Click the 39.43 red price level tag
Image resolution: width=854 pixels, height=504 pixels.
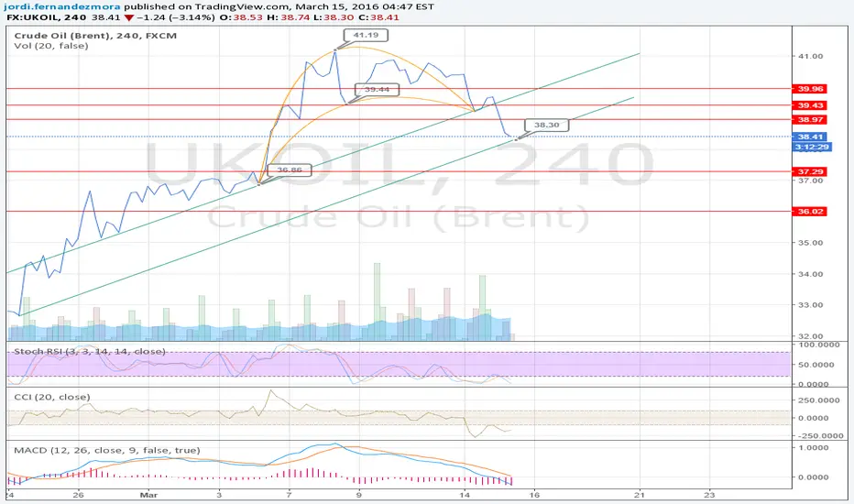810,105
